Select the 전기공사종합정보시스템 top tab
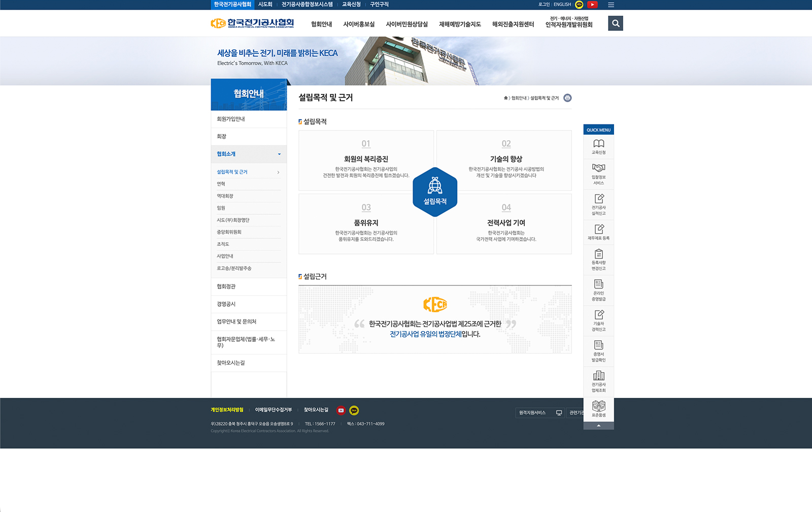Screen dimensions: 812x512 point(307,5)
